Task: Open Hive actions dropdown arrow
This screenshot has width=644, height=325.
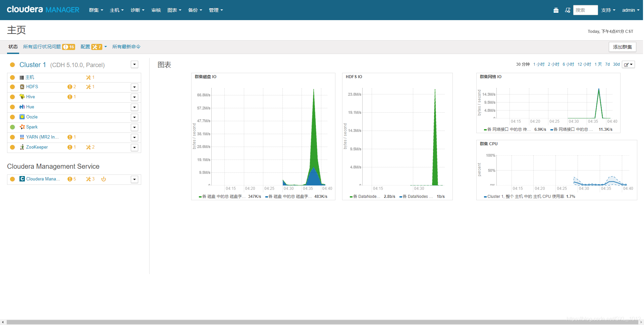Action: point(135,97)
